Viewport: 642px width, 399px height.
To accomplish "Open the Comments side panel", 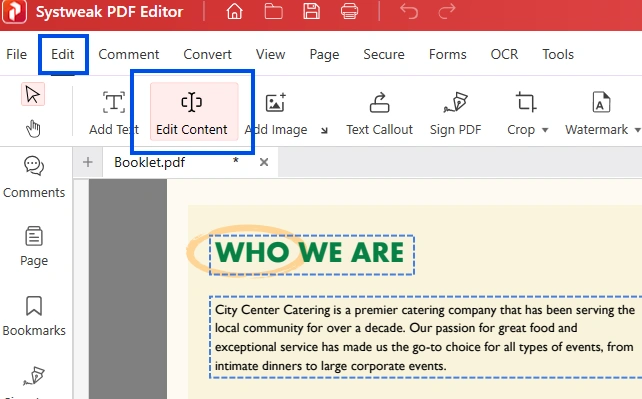I will click(x=34, y=177).
